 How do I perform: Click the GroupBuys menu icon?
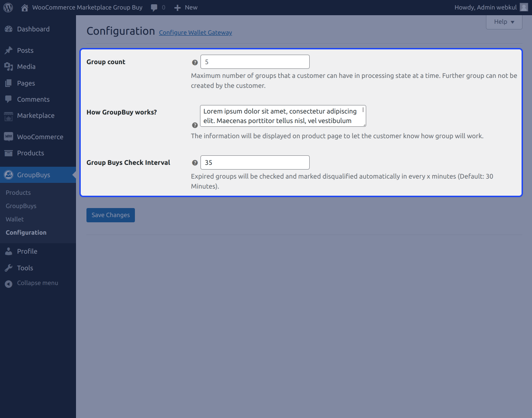tap(9, 175)
